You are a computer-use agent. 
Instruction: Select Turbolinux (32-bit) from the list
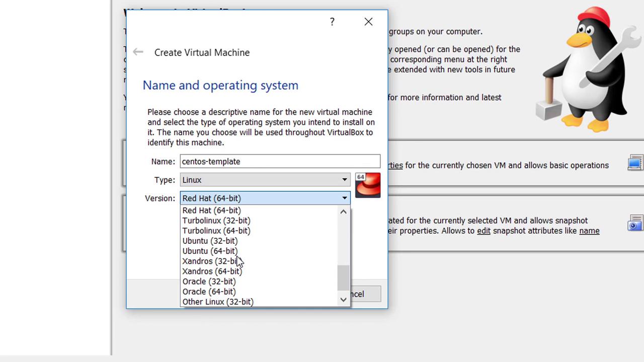coord(216,221)
